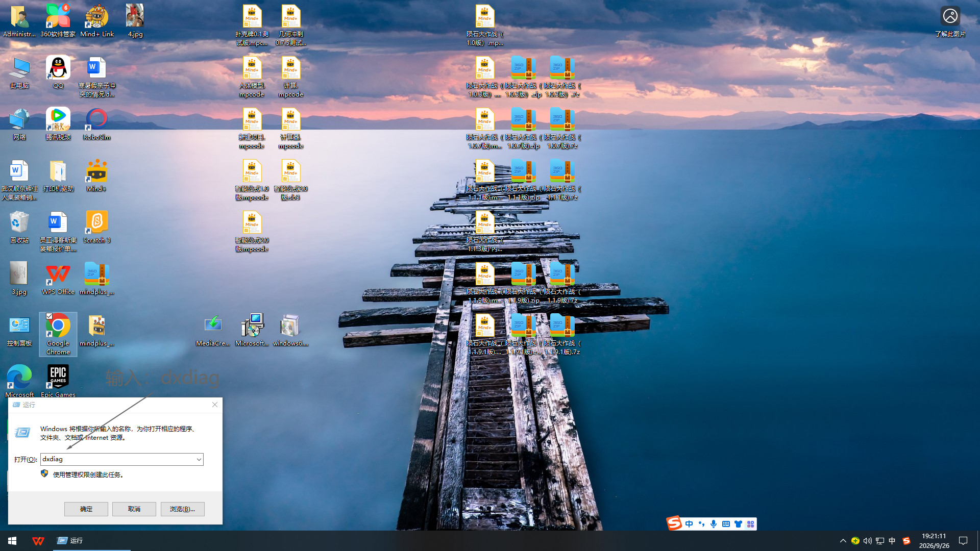Launch the Mind+ application shortcut
This screenshot has height=551, width=980.
coord(97,176)
